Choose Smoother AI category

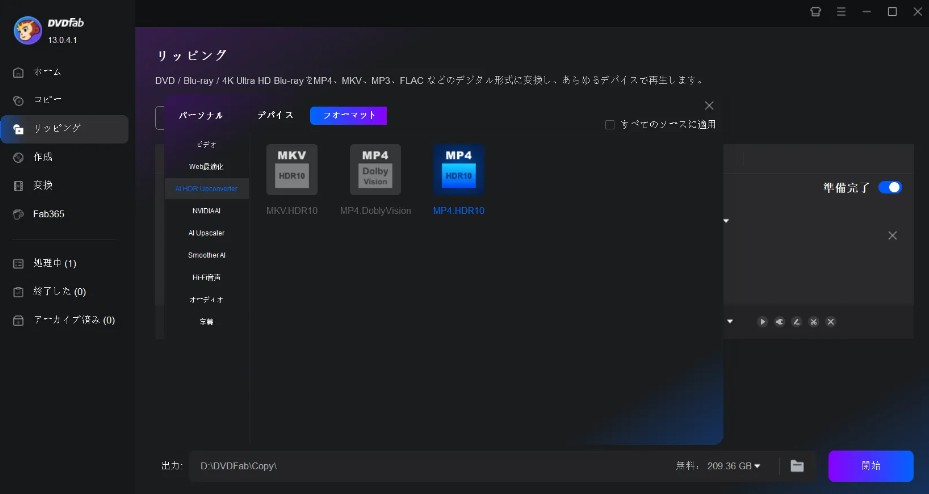coord(207,255)
